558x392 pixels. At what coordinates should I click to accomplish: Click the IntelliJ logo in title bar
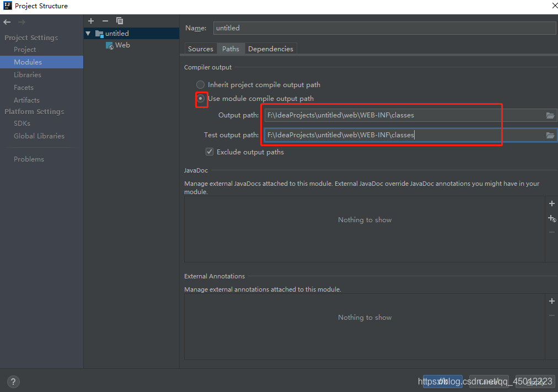(x=8, y=6)
